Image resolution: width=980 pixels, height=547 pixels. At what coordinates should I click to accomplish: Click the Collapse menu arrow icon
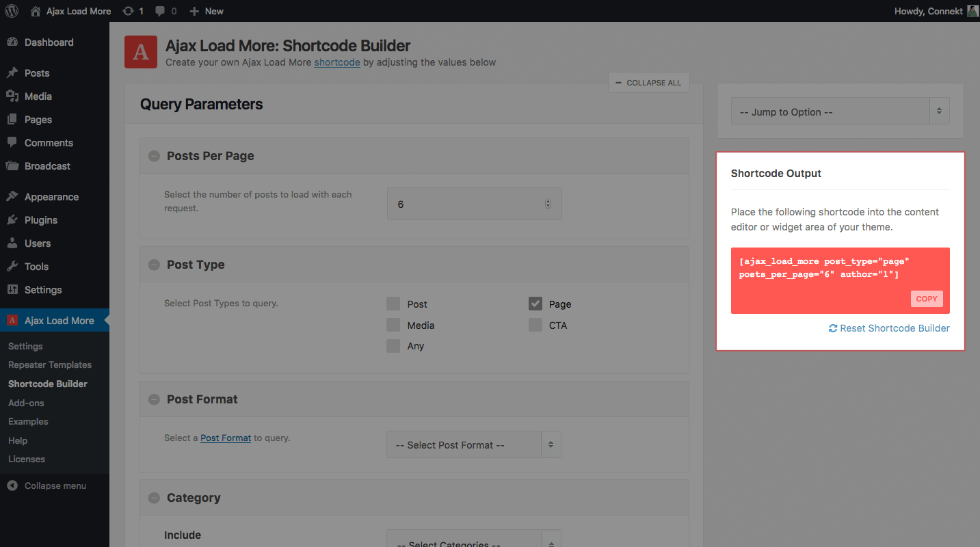pos(12,486)
